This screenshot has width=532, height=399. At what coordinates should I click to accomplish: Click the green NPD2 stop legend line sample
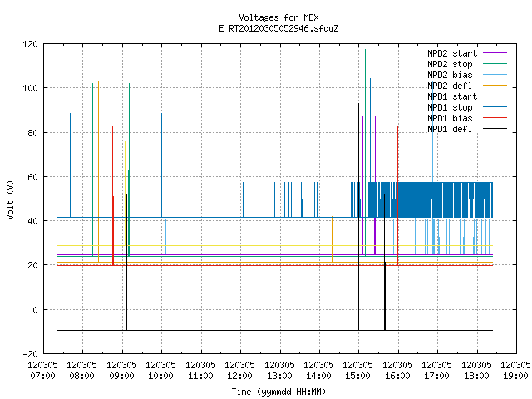tap(495, 63)
